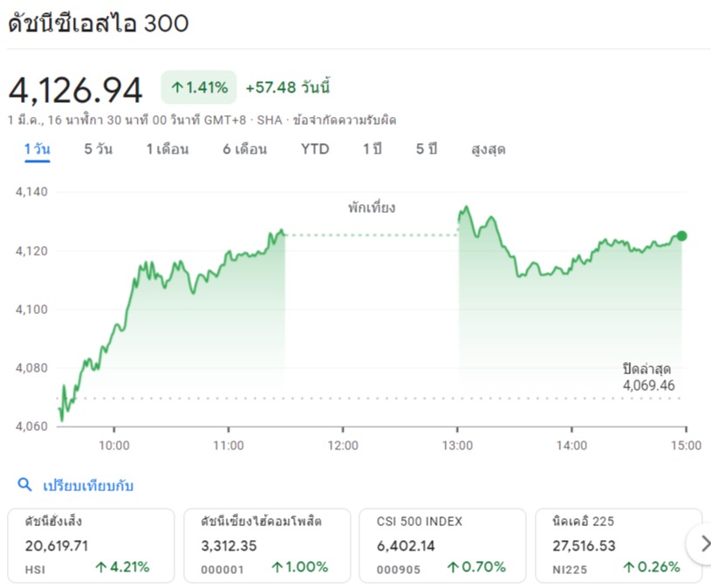The width and height of the screenshot is (711, 588).
Task: Choose the 1 ปี chart range
Action: coord(373,149)
